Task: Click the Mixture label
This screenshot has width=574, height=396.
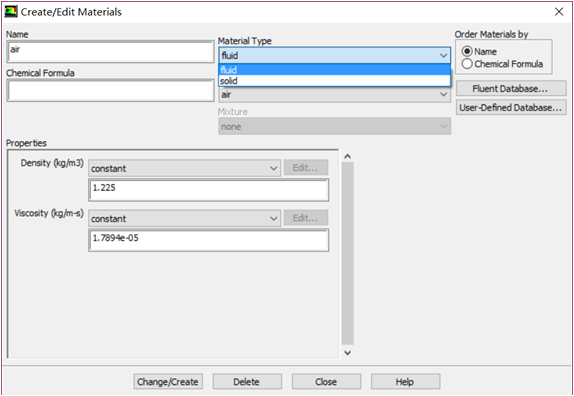Action: coord(233,112)
